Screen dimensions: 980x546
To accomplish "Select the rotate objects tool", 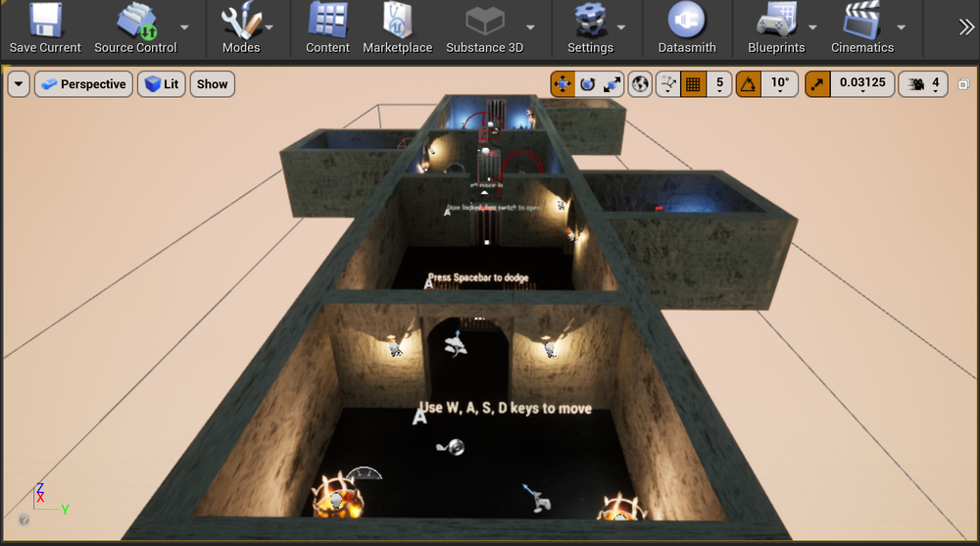I will (587, 84).
